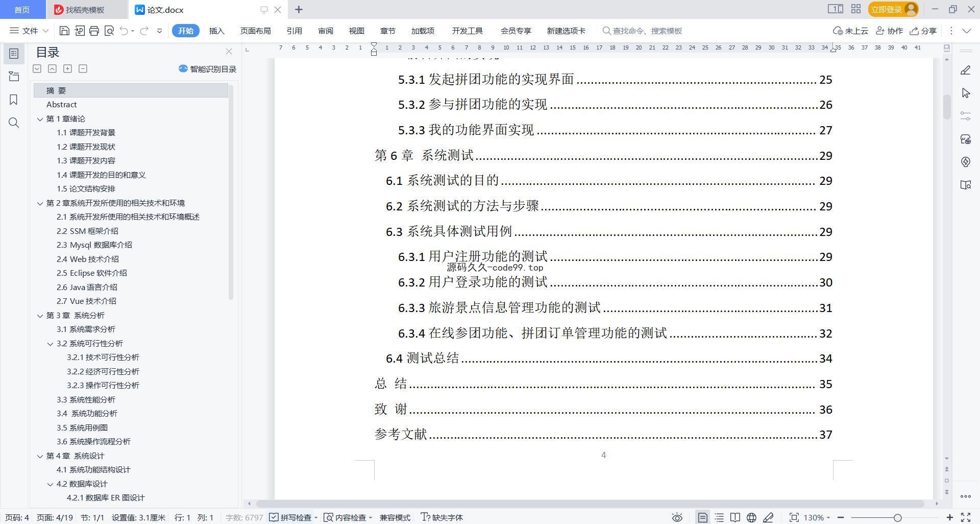Switch to web layout view in status bar
Viewport: 980px width, 524px height.
coord(751,517)
